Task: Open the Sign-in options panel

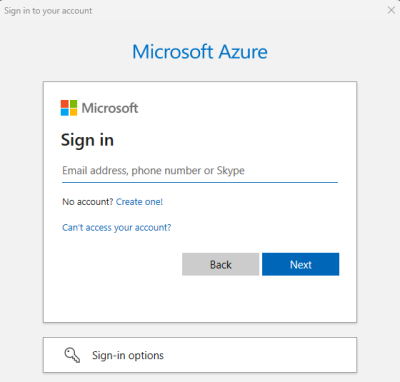Action: point(200,355)
